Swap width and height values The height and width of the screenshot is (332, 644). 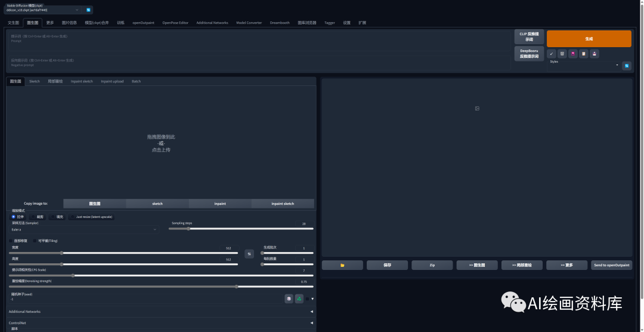coord(249,254)
